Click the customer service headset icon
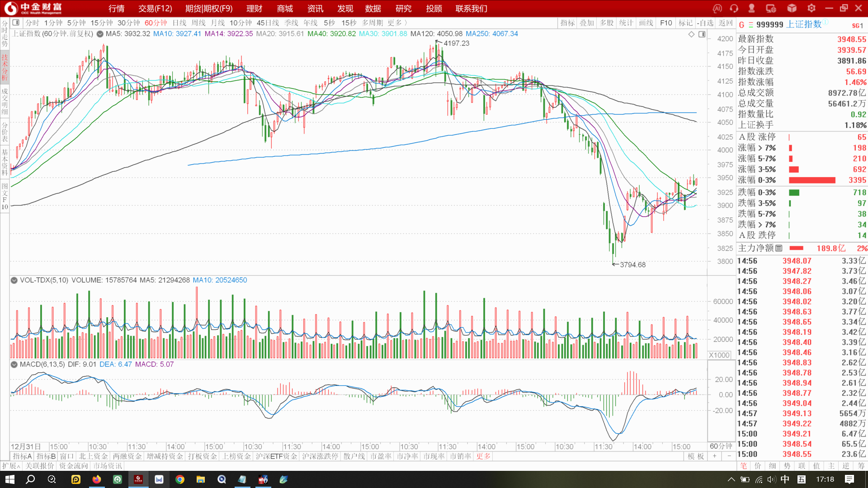This screenshot has width=868, height=488. (734, 8)
